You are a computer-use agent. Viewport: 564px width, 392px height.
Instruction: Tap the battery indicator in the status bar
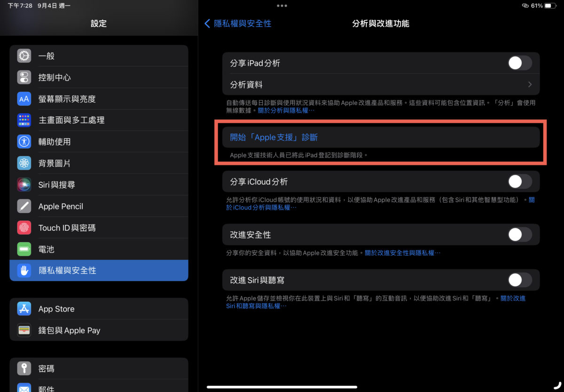click(550, 6)
